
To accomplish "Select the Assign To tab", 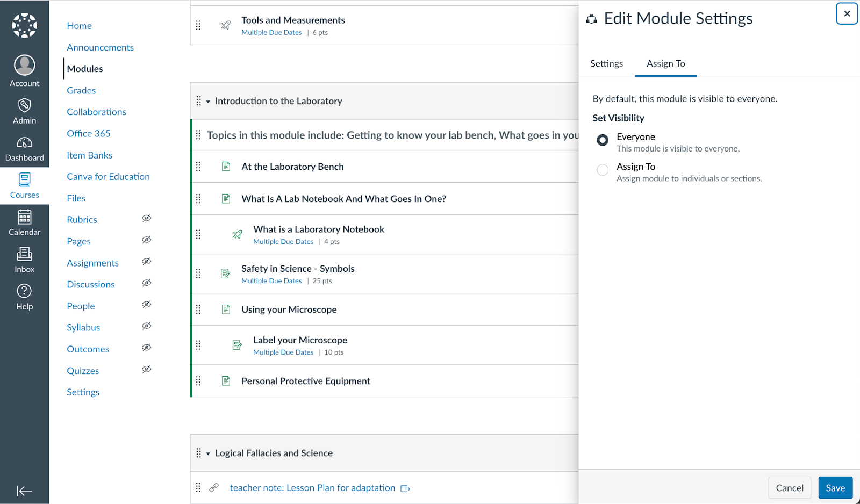I will pyautogui.click(x=665, y=64).
